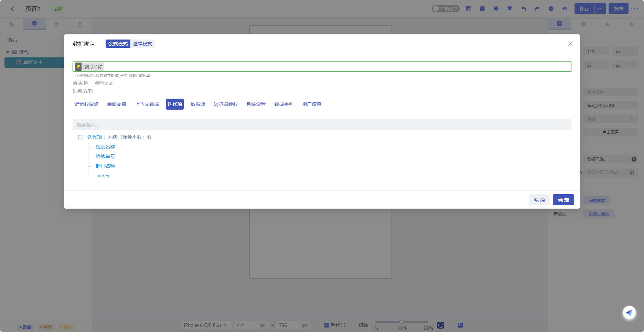Open the far-right three-dots menu
The height and width of the screenshot is (332, 644).
point(635,9)
